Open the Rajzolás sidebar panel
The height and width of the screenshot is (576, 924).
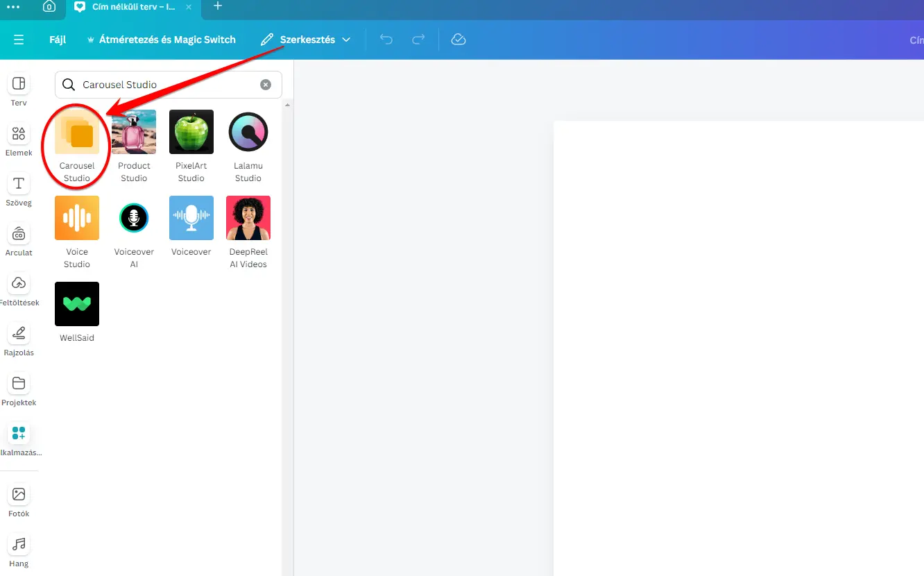click(19, 340)
